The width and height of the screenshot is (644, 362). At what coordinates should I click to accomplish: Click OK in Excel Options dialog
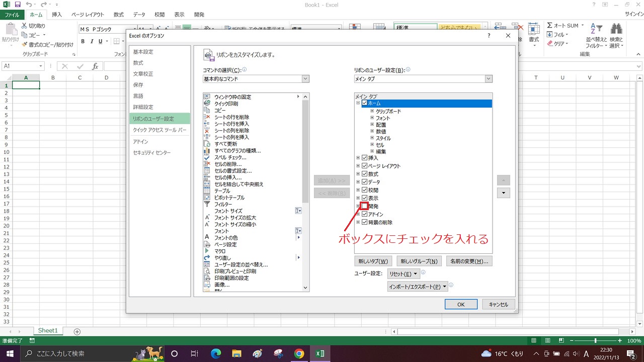pyautogui.click(x=461, y=304)
